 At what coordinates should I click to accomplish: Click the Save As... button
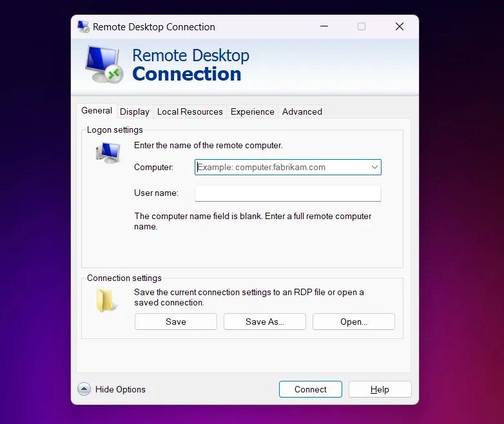pyautogui.click(x=264, y=322)
